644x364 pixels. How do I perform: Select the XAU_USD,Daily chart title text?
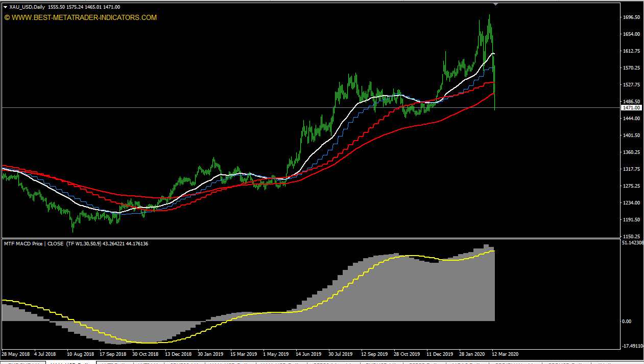(x=27, y=7)
